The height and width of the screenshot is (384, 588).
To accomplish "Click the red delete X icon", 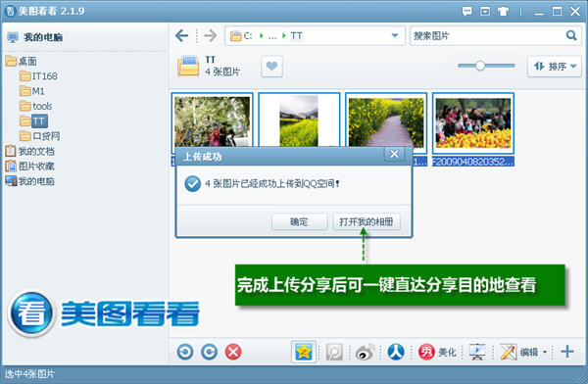I will pos(233,352).
